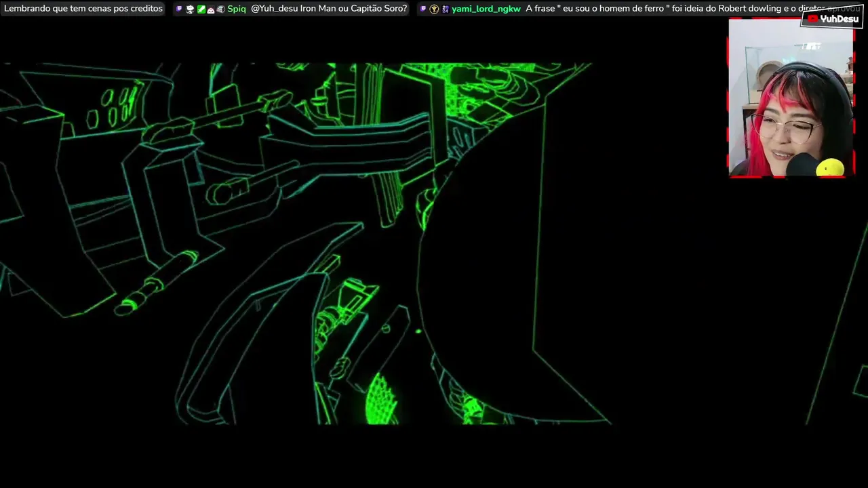Screen dimensions: 868x488
Task: Open the yami_lord_ngkw username in chat ticker
Action: (486, 9)
